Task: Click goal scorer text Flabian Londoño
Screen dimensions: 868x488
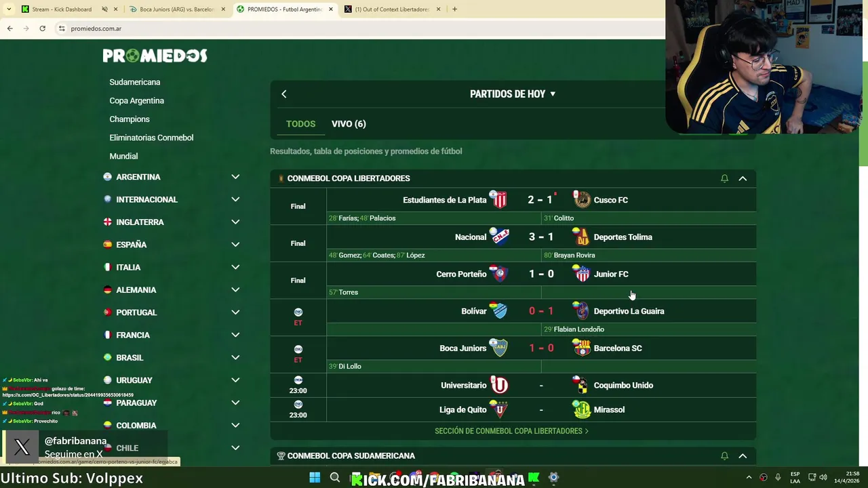Action: pyautogui.click(x=579, y=329)
